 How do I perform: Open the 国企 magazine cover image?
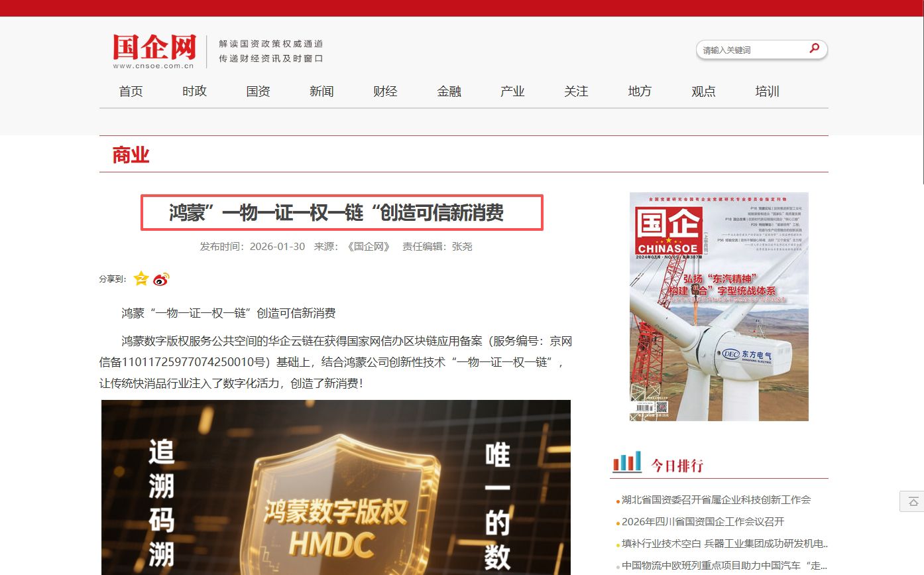point(719,306)
